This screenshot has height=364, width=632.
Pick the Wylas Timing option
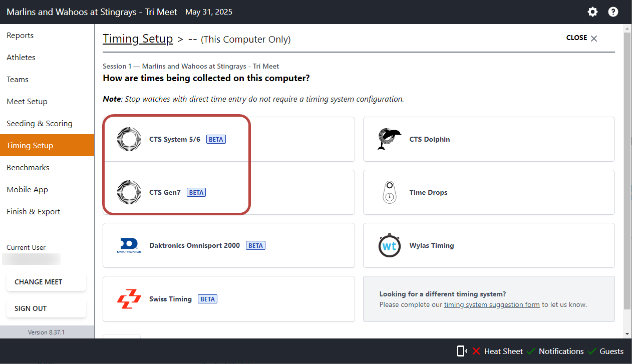432,245
